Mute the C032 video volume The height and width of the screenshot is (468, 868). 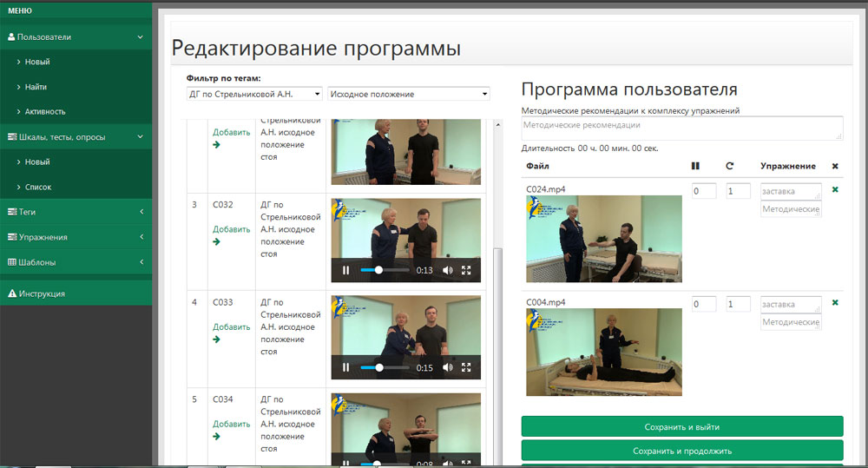click(447, 270)
